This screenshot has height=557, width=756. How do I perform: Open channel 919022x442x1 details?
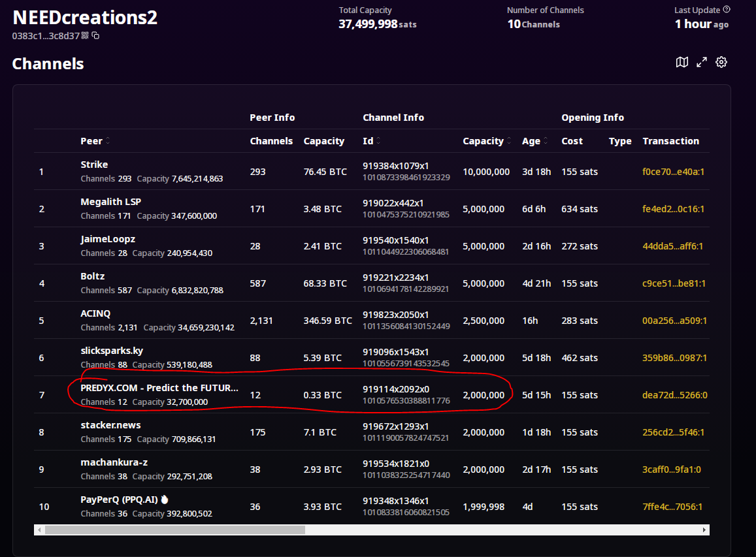(x=395, y=202)
